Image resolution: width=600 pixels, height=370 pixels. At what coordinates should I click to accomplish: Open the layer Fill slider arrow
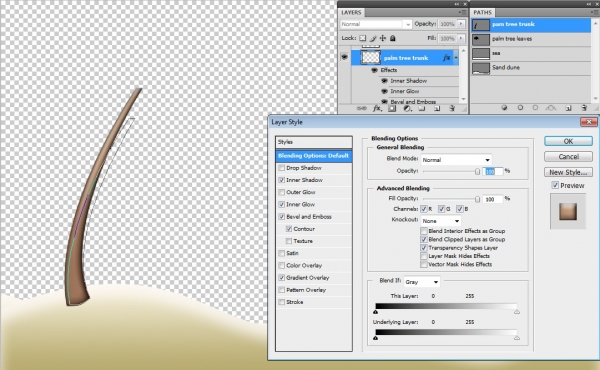[x=461, y=38]
